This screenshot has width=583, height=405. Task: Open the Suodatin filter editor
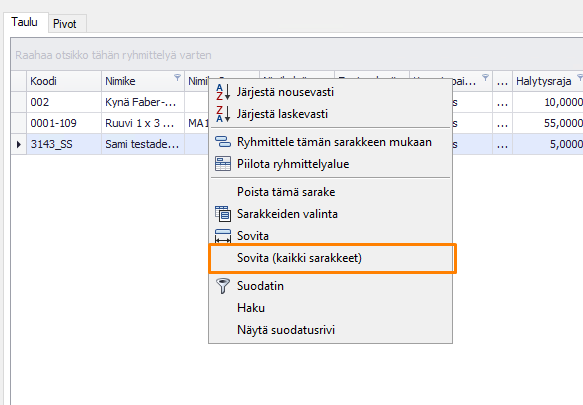click(330, 286)
